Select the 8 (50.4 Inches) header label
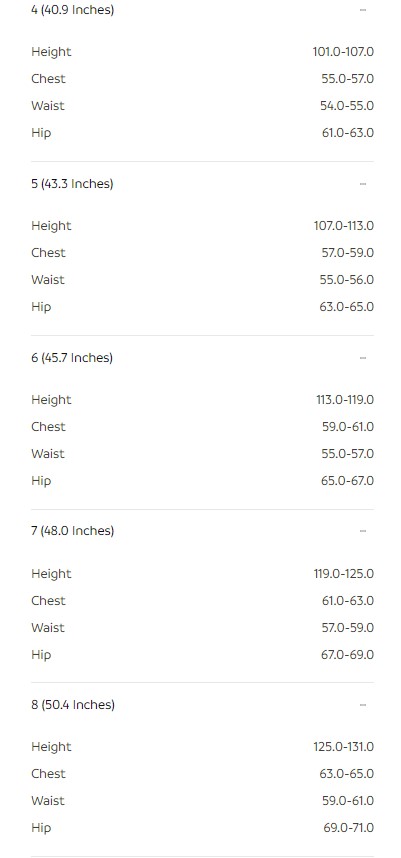This screenshot has width=401, height=858. [73, 705]
